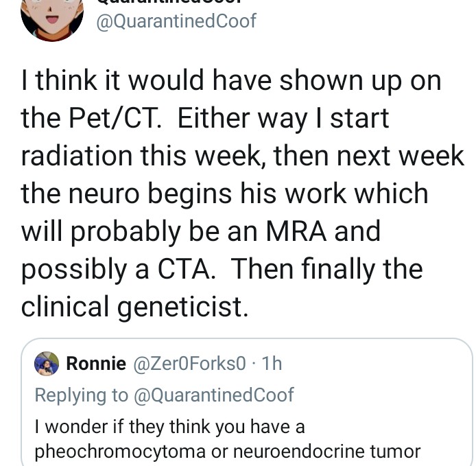The image size is (476, 466).
Task: Tap the name Ronnie in the quoted tweet
Action: pyautogui.click(x=96, y=363)
